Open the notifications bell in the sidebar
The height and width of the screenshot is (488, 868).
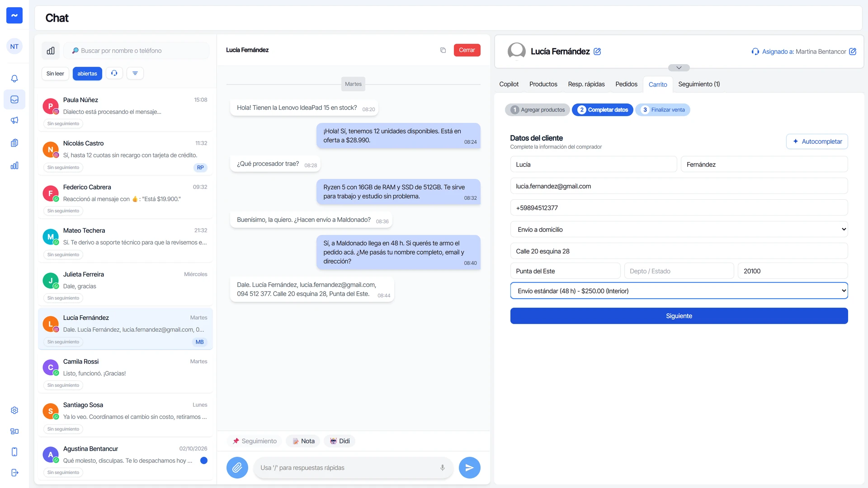[x=14, y=79]
